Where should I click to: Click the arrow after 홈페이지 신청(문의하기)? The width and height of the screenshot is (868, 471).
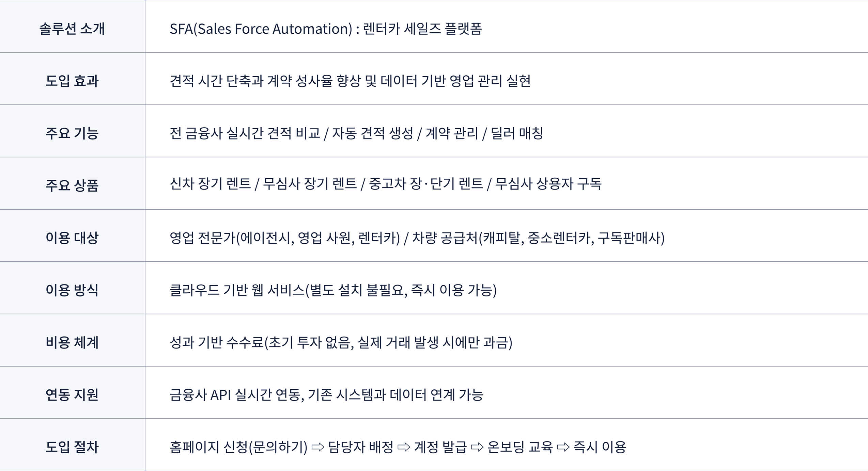pyautogui.click(x=318, y=447)
